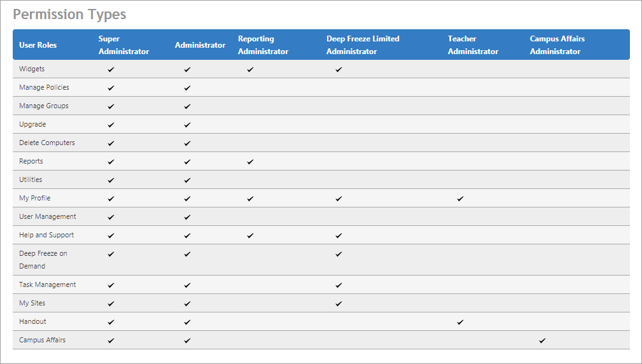Click the Help and Support checkmark under Reporting Administrator
Image resolution: width=642 pixels, height=364 pixels.
250,235
